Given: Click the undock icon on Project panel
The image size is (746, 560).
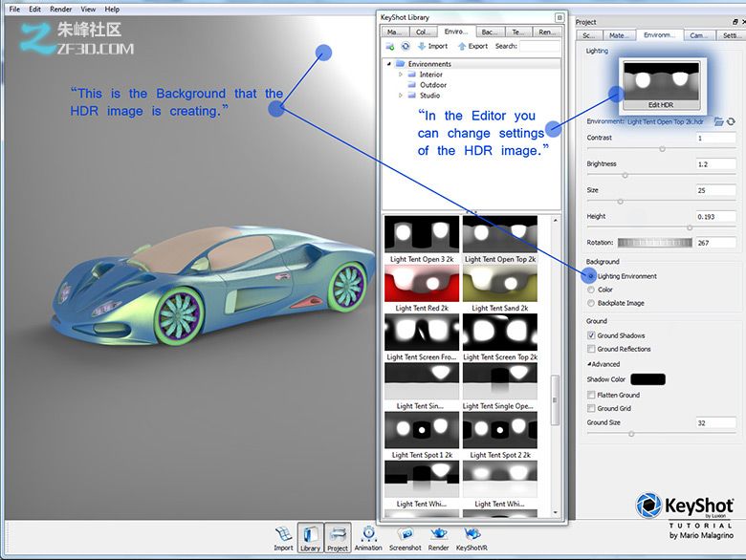Looking at the screenshot, I should pyautogui.click(x=735, y=22).
